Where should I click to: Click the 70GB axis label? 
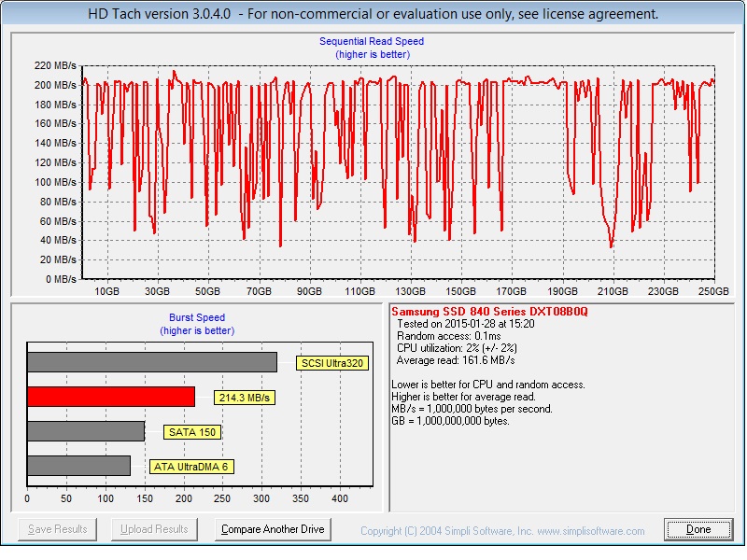(x=259, y=291)
